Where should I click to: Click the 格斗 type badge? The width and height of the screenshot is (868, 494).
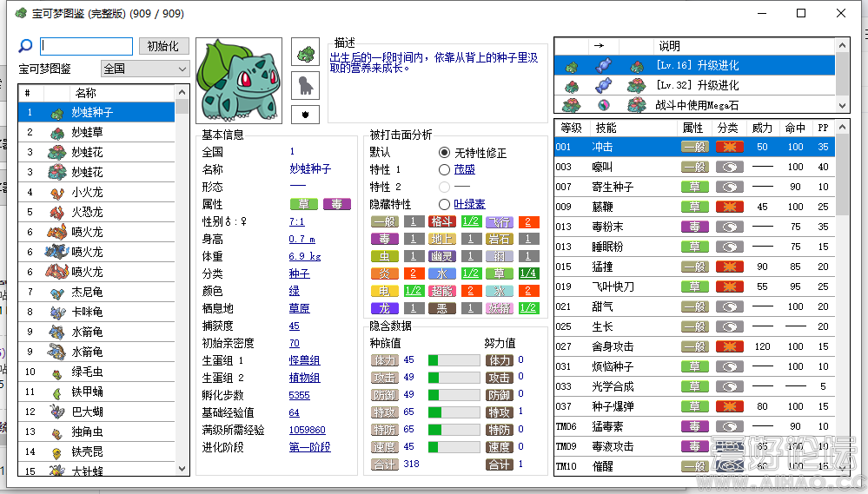[x=441, y=222]
